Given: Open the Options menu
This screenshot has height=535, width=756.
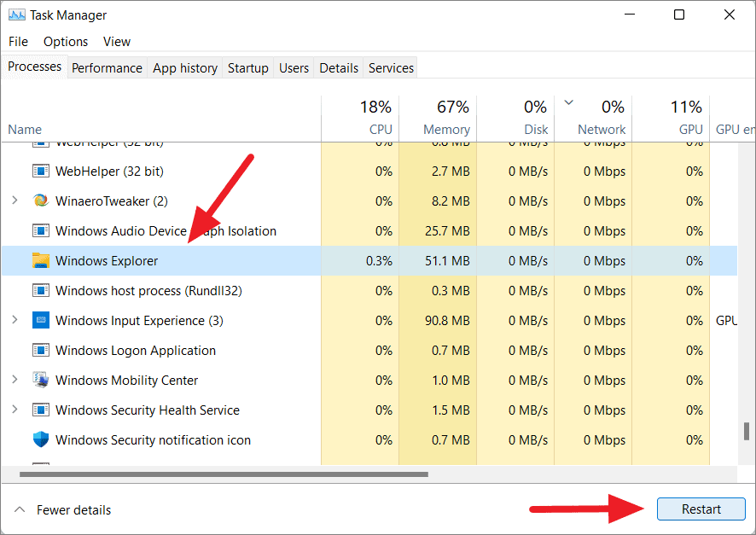Looking at the screenshot, I should click(x=66, y=42).
